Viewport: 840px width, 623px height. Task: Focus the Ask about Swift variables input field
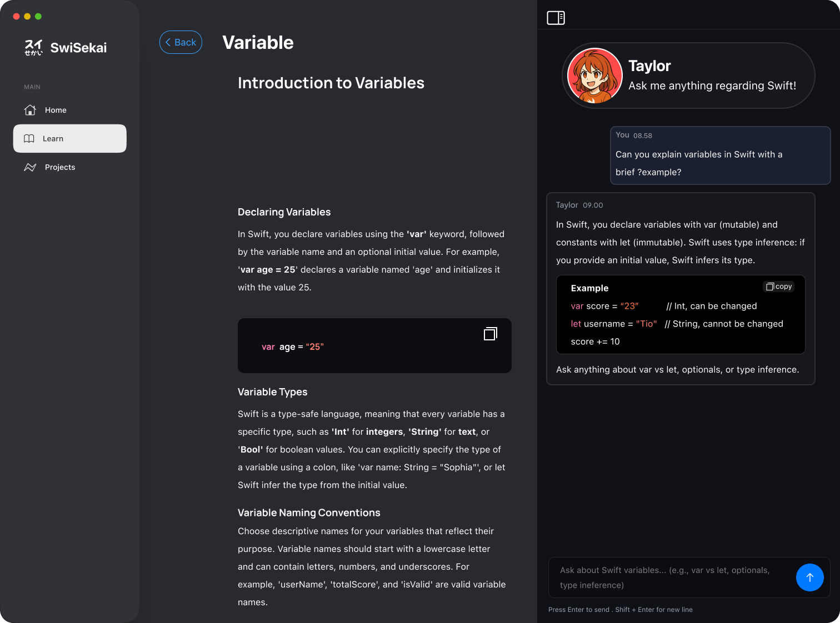[x=667, y=577]
